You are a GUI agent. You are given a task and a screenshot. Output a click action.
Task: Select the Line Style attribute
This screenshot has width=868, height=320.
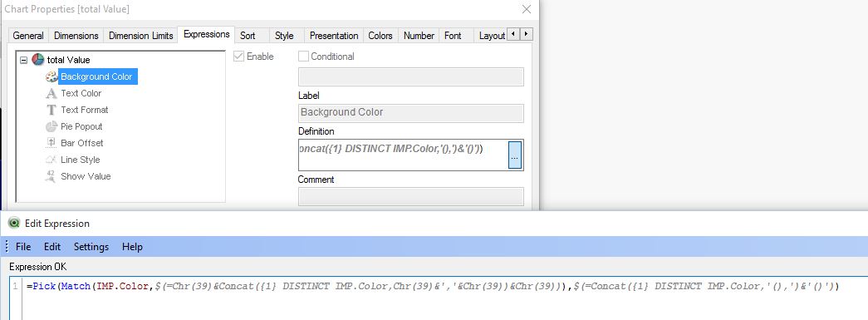(81, 160)
